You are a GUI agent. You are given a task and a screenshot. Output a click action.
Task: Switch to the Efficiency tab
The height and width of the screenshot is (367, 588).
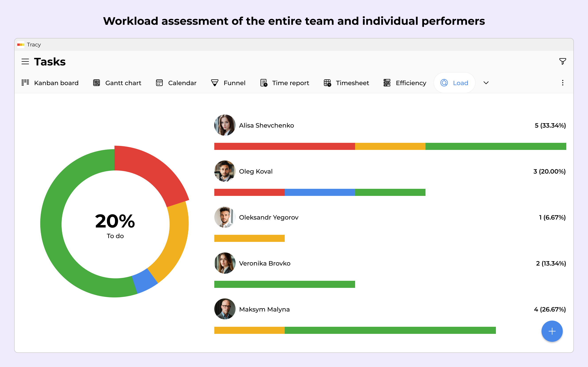pyautogui.click(x=411, y=83)
